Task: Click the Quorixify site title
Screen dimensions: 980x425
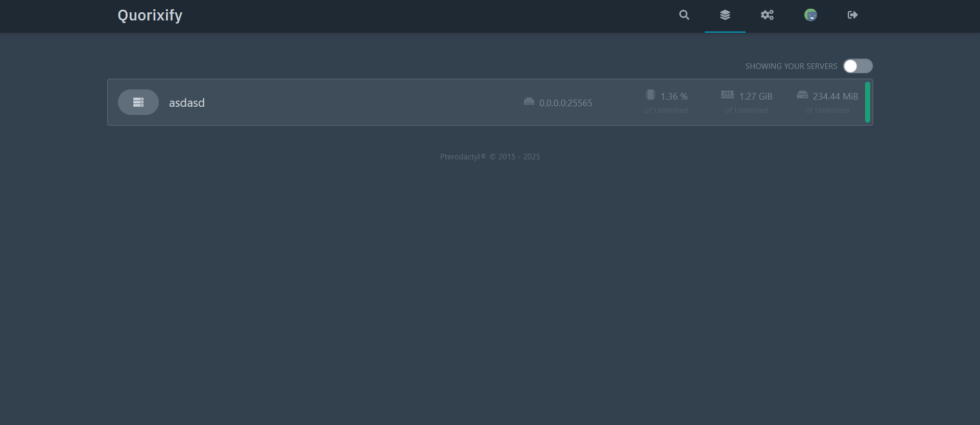Action: [x=150, y=15]
